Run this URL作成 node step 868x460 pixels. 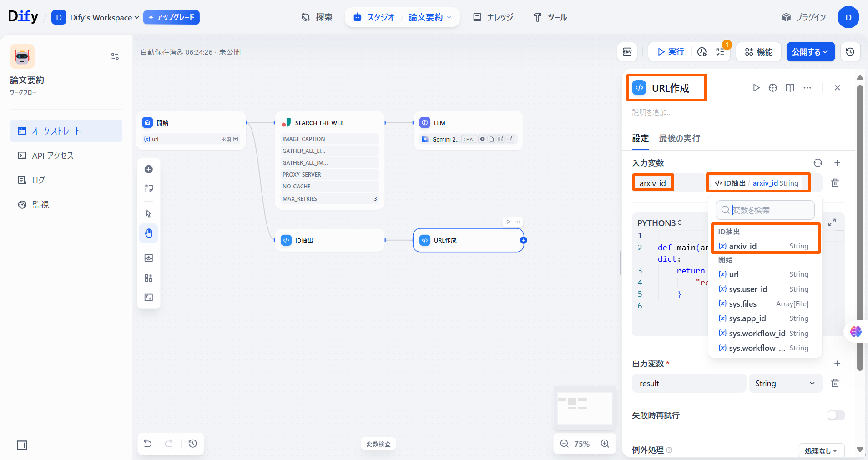(756, 88)
